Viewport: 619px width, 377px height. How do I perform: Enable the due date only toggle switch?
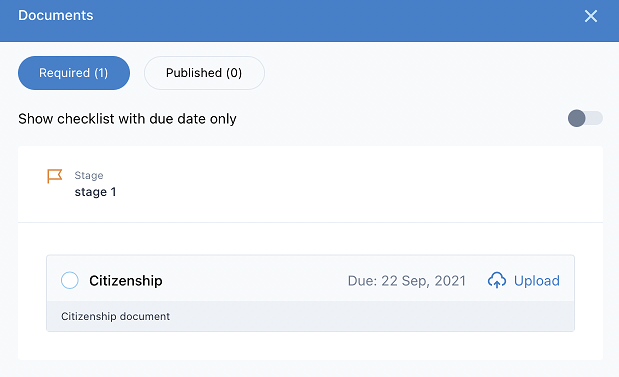585,118
